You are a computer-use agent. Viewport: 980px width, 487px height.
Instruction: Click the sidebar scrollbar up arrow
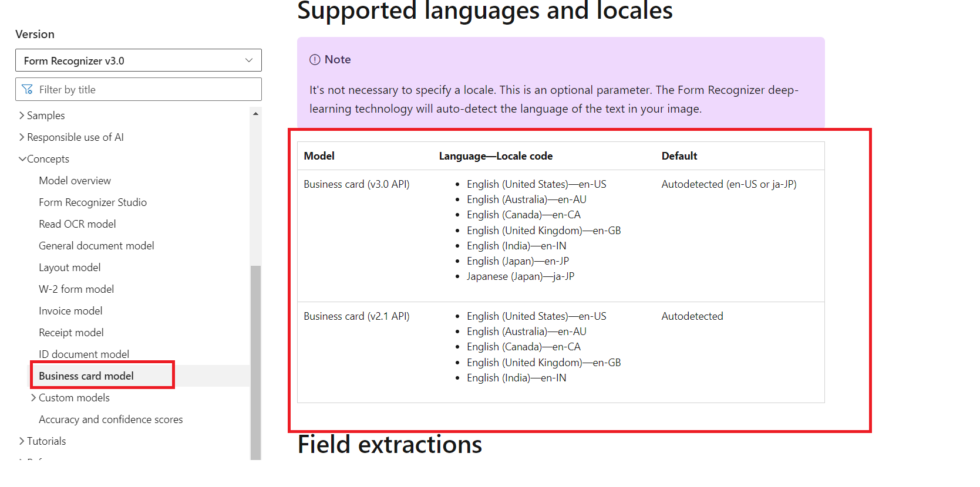255,114
